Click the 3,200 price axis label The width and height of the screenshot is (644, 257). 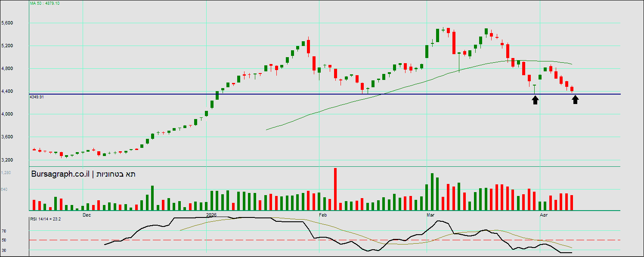point(7,159)
